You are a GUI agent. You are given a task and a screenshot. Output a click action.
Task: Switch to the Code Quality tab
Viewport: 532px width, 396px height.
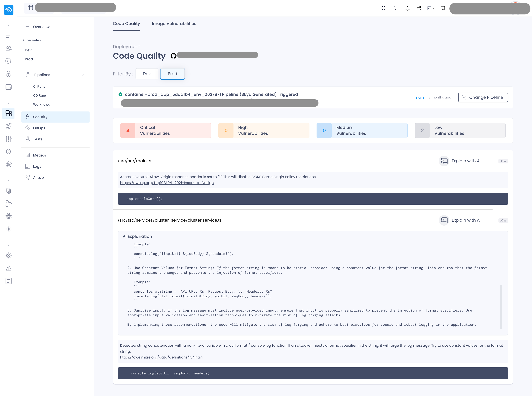(126, 23)
